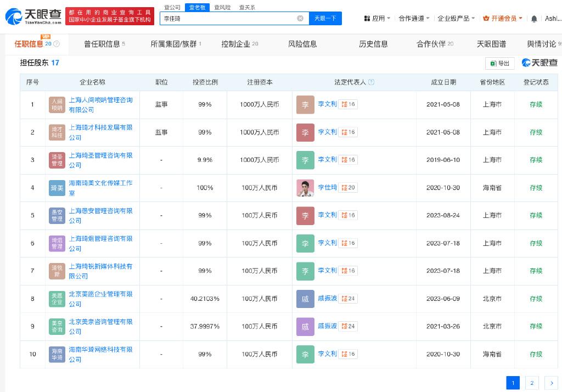Switch to 查公司 search tab
Viewport: 562px width, 392px height.
(x=172, y=7)
